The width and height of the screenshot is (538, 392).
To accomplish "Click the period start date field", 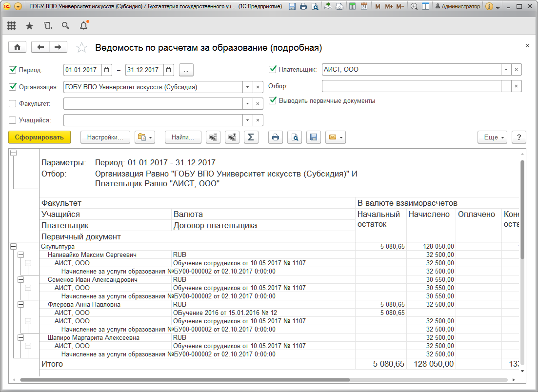I will pyautogui.click(x=83, y=70).
